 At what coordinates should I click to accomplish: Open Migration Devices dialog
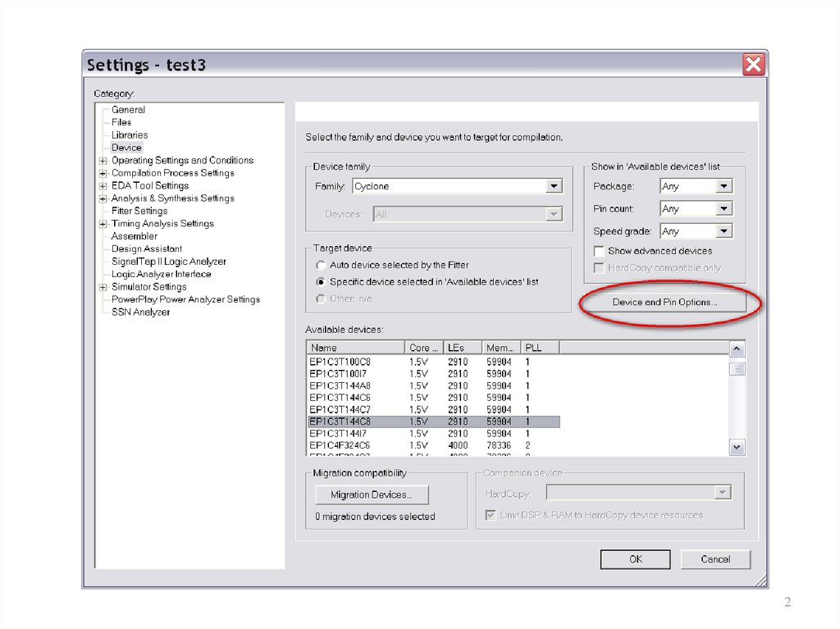(x=372, y=495)
